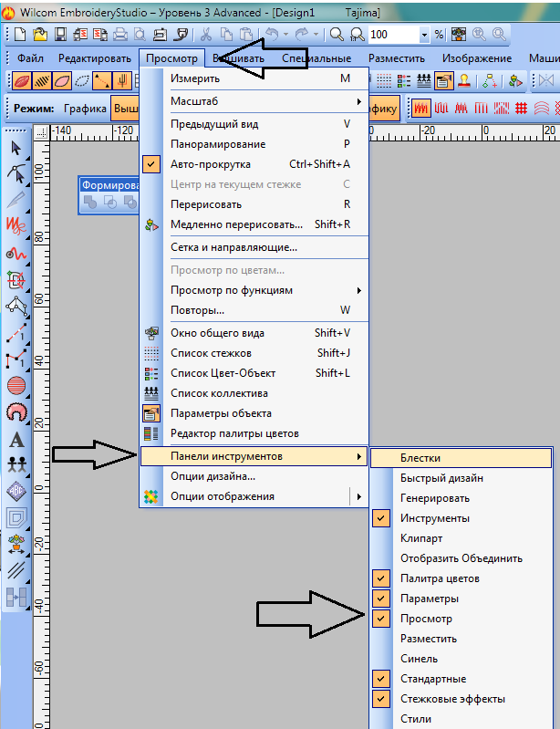
Task: Choose Панорамирование menu item
Action: click(x=254, y=144)
